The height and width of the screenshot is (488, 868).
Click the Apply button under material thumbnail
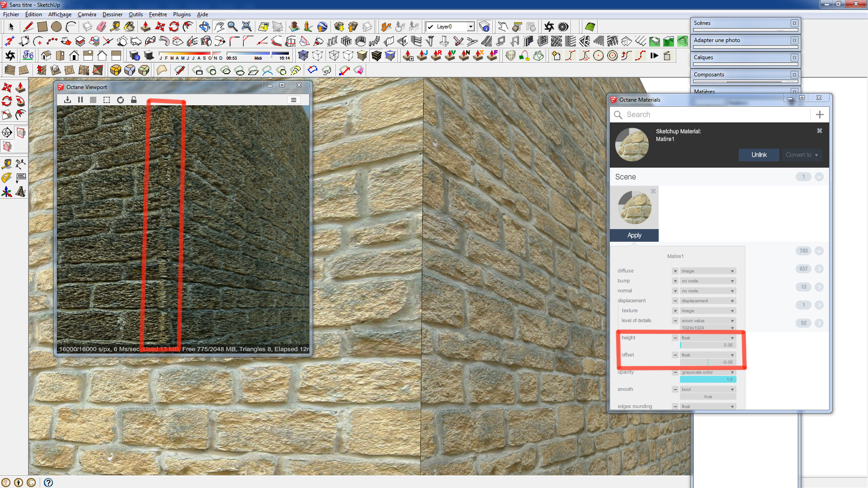point(634,235)
